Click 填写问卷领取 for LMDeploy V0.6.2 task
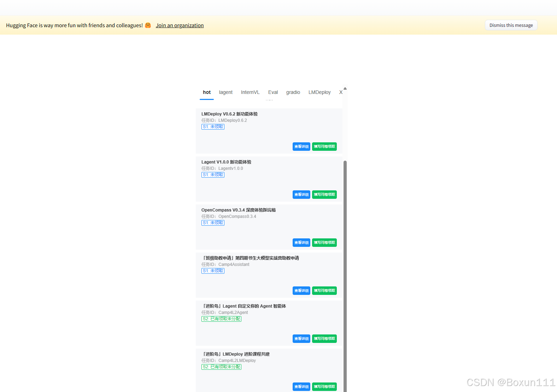The image size is (557, 392). (324, 147)
